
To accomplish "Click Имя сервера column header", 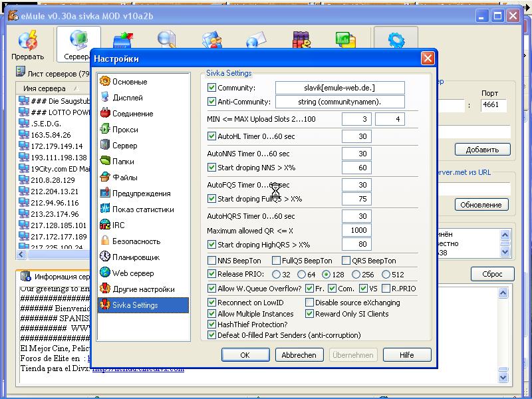I will [51, 88].
